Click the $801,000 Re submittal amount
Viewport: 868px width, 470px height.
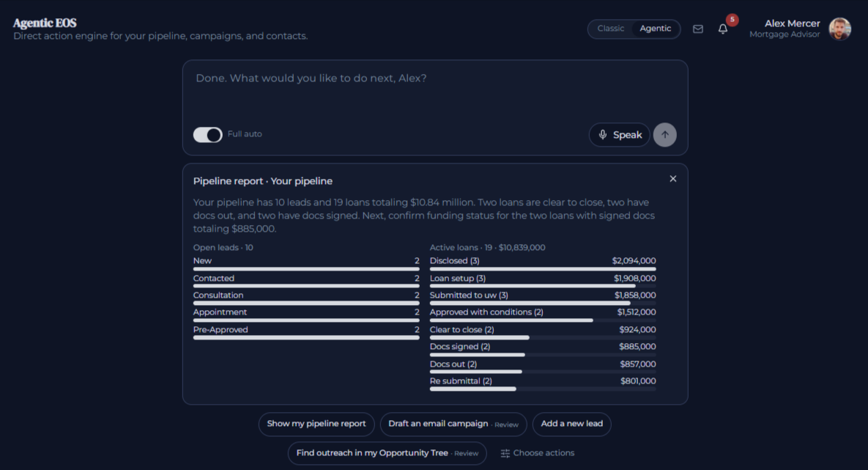pos(638,381)
